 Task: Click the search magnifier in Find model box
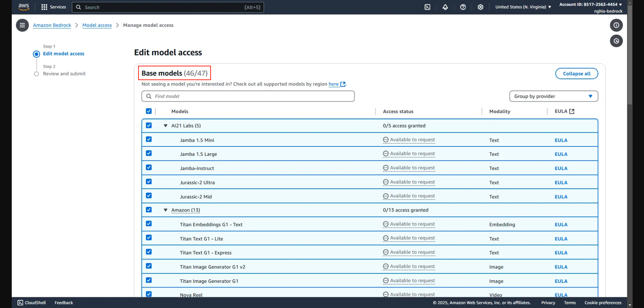click(x=149, y=96)
